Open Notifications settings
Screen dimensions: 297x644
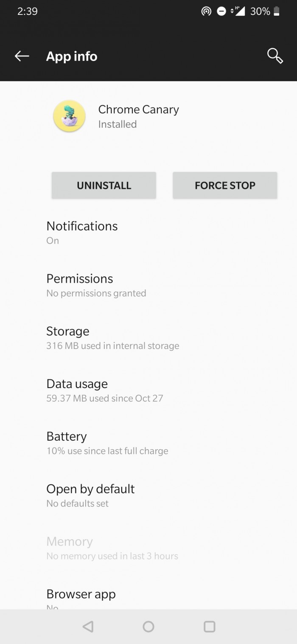click(x=82, y=232)
